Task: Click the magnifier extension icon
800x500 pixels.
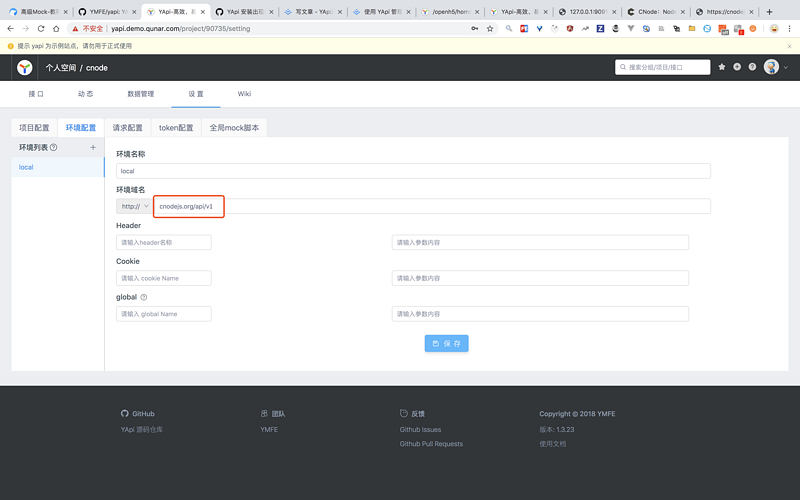Action: click(x=509, y=29)
